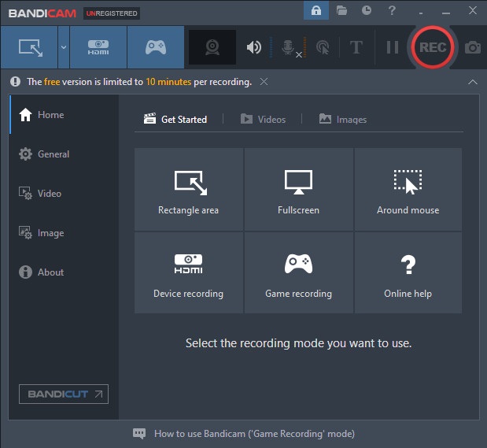Take a screenshot with the camera icon
The height and width of the screenshot is (448, 487).
pos(472,47)
